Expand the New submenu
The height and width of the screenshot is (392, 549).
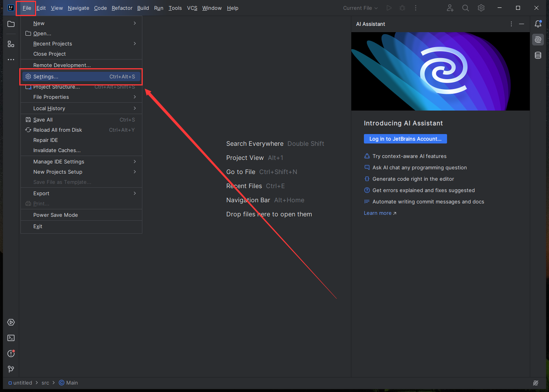(x=39, y=23)
